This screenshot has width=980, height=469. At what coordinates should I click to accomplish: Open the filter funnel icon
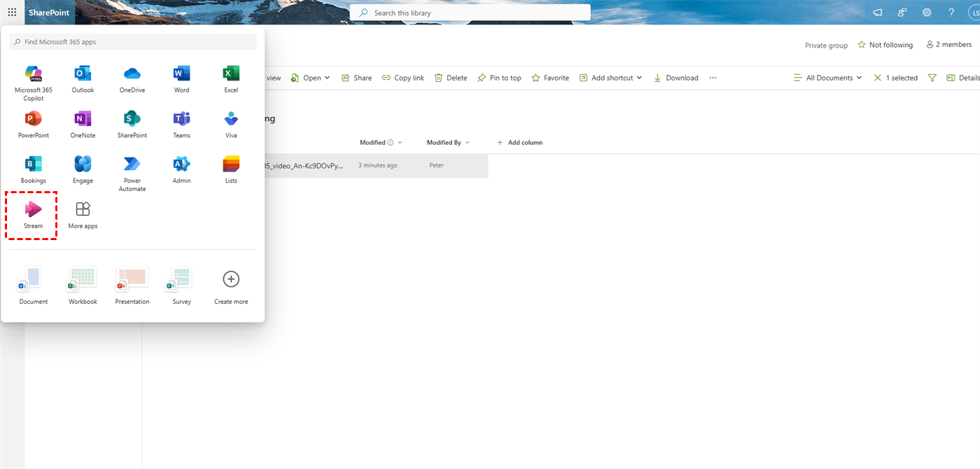pos(932,78)
